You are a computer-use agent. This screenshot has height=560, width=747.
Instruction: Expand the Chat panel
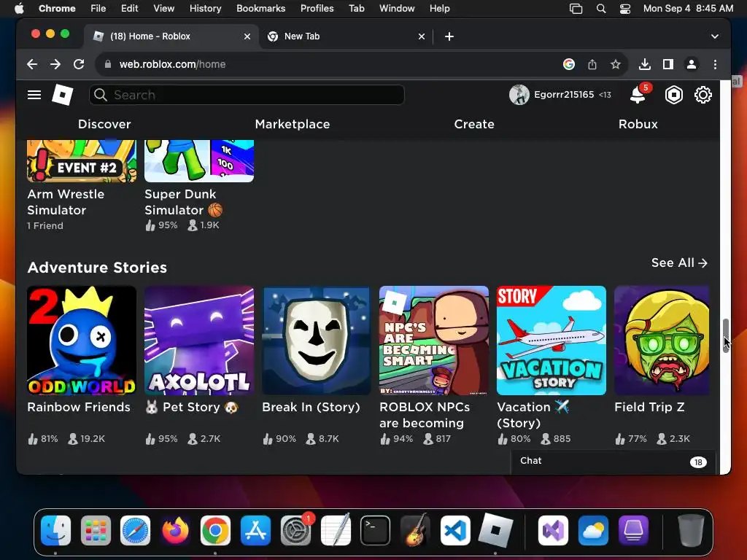point(613,462)
